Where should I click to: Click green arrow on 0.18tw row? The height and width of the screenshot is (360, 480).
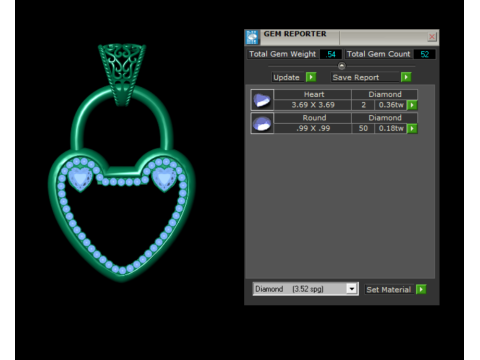click(x=412, y=128)
